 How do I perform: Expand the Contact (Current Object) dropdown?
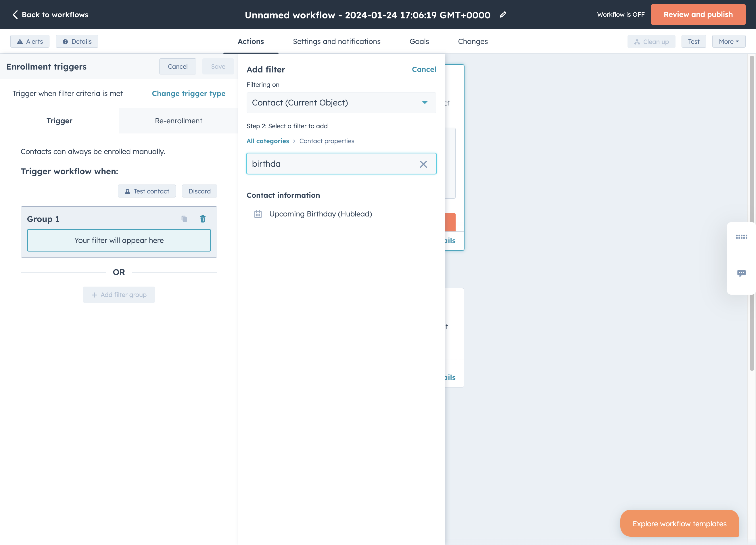pos(341,103)
